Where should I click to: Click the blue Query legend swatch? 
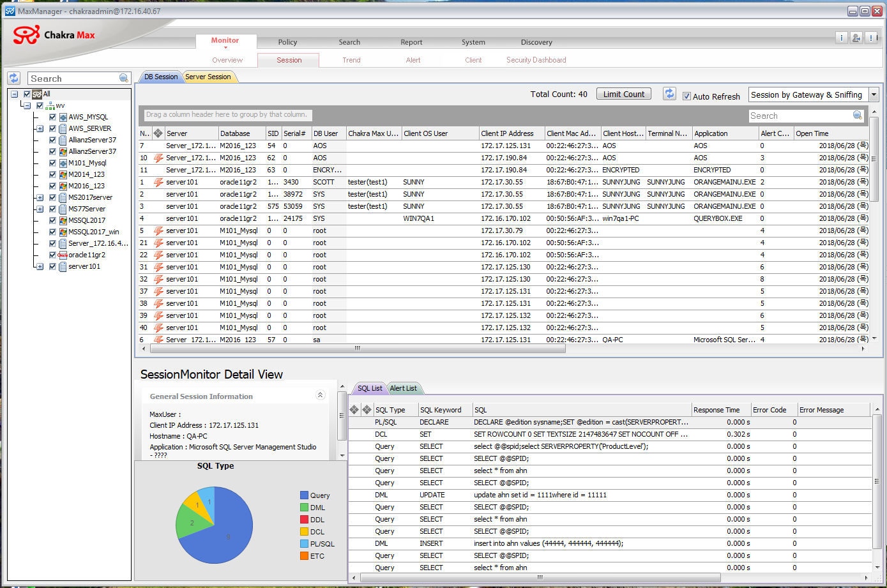pyautogui.click(x=305, y=495)
